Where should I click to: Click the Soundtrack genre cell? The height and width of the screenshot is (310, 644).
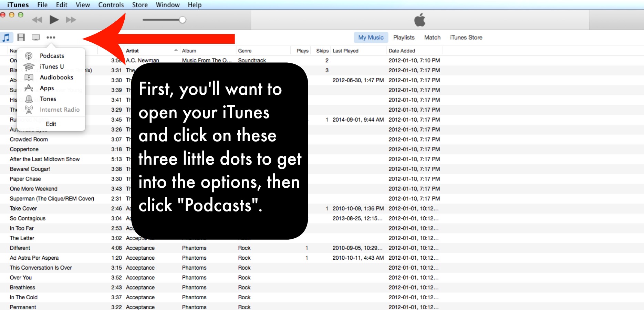tap(252, 60)
